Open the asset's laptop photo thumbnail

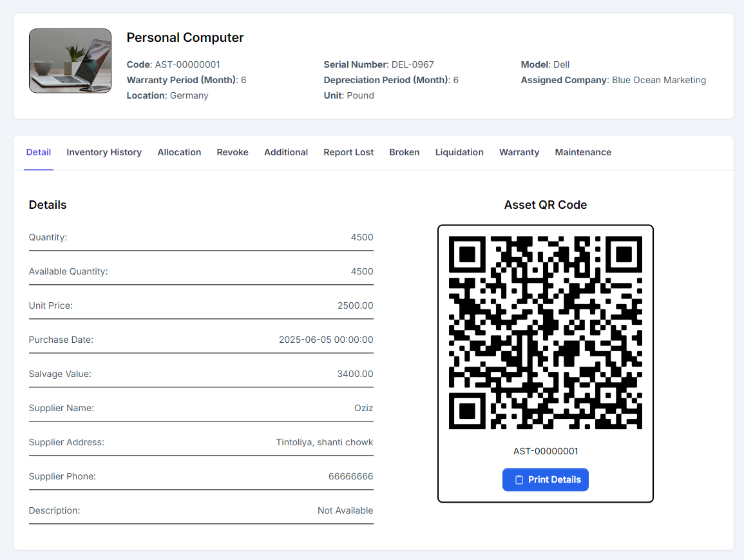tap(70, 60)
